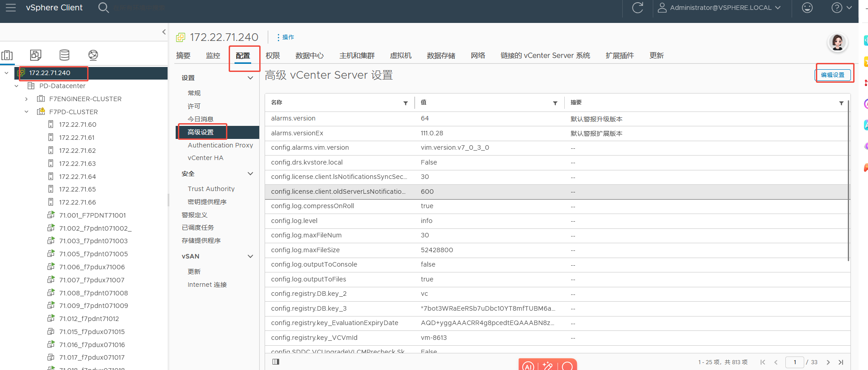This screenshot has width=868, height=370.
Task: Select VM 71.017_f7pdux071017
Action: (92, 357)
